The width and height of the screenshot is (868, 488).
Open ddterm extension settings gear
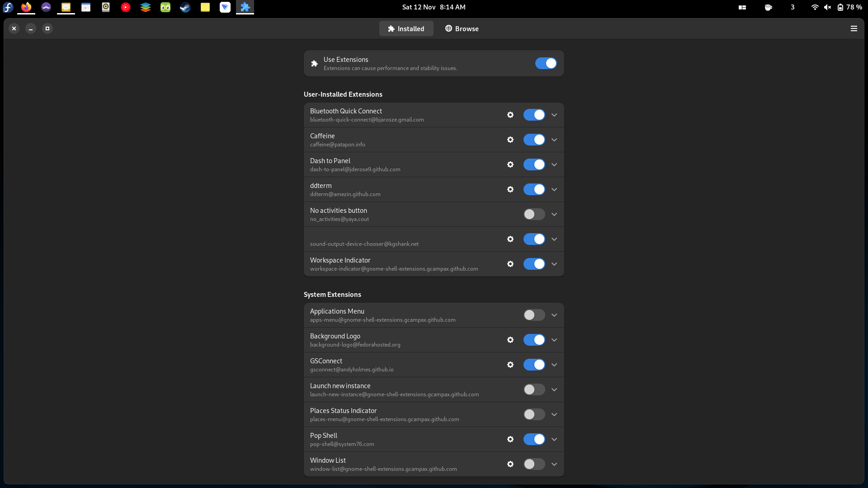(x=510, y=189)
